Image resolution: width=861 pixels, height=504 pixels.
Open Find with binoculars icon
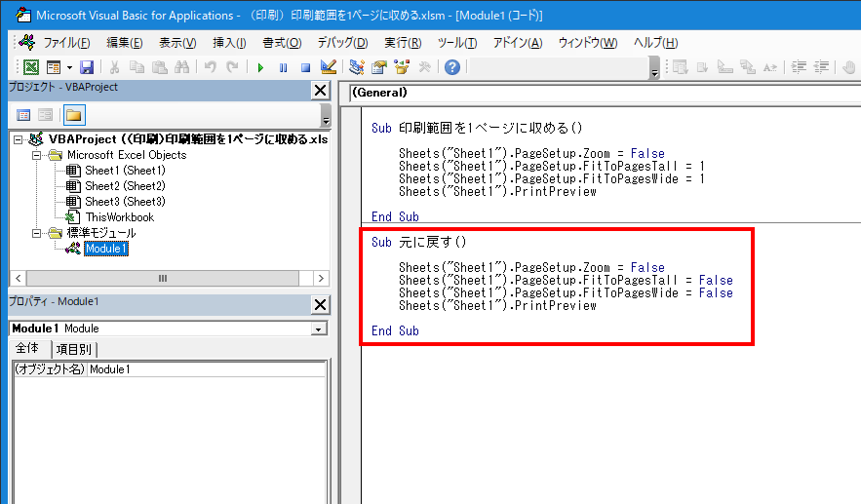tap(181, 67)
